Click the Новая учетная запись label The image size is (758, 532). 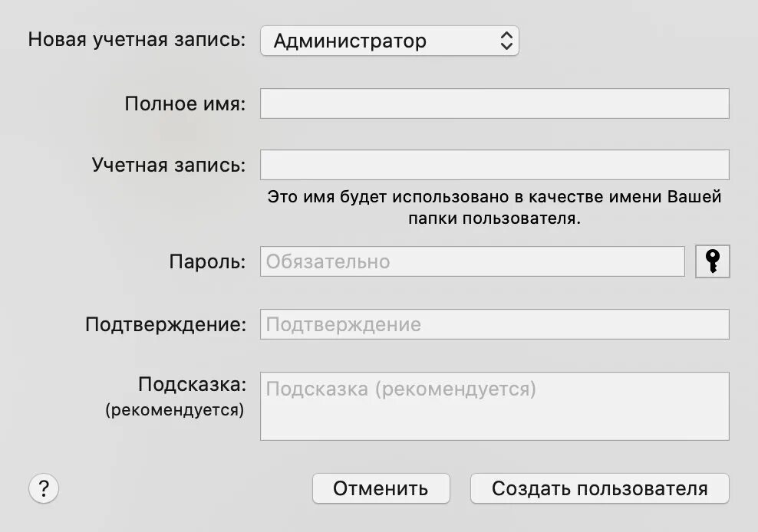click(137, 40)
